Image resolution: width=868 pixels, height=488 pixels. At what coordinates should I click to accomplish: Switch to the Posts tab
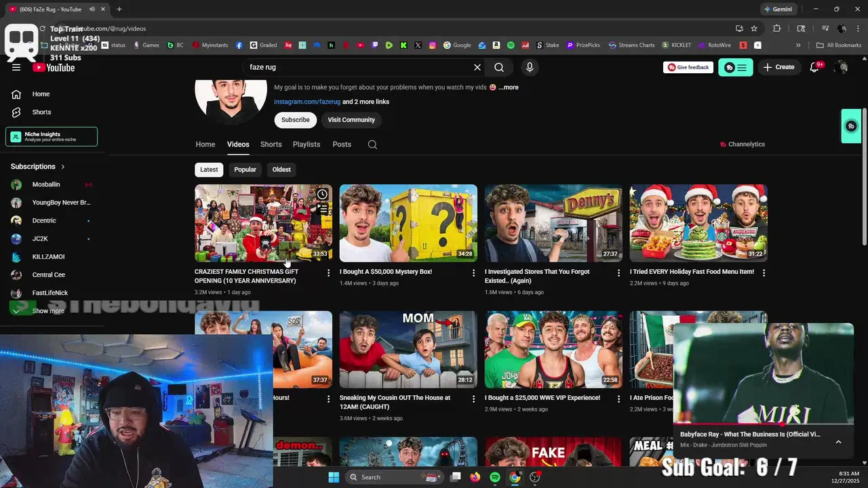pyautogui.click(x=342, y=144)
